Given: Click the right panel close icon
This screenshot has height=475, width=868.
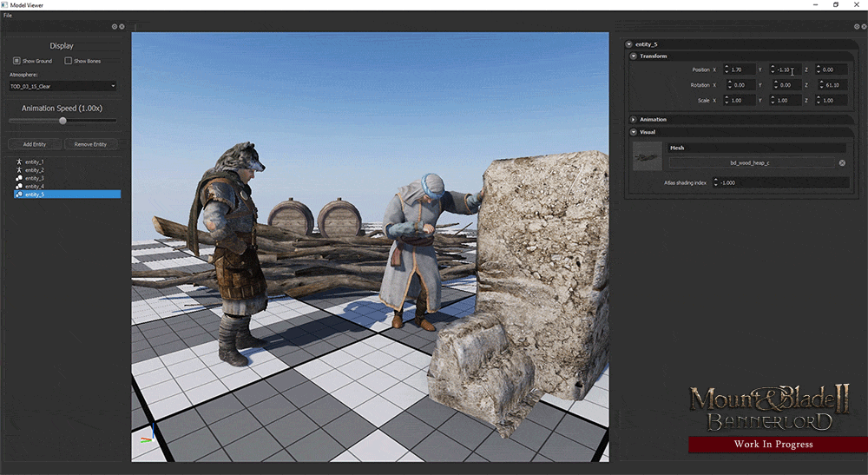Looking at the screenshot, I should point(862,27).
